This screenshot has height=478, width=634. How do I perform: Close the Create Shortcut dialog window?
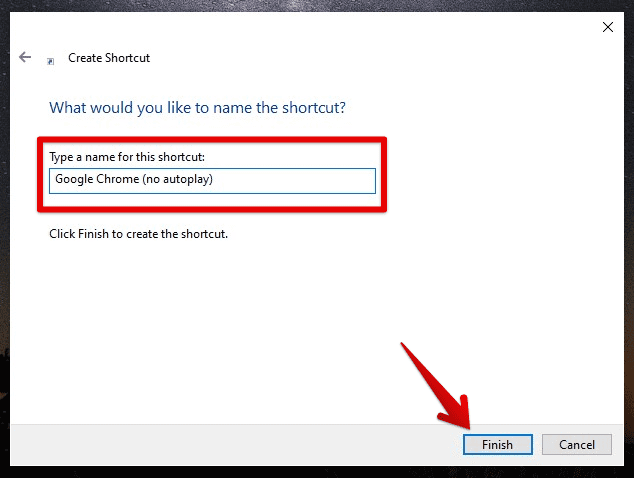pyautogui.click(x=608, y=27)
